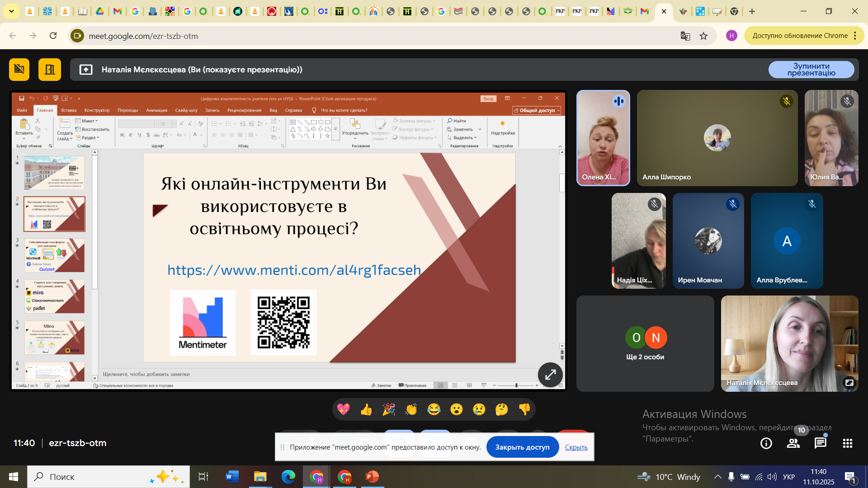
Task: Click the Скрыть link in sharing bar
Action: tap(576, 447)
